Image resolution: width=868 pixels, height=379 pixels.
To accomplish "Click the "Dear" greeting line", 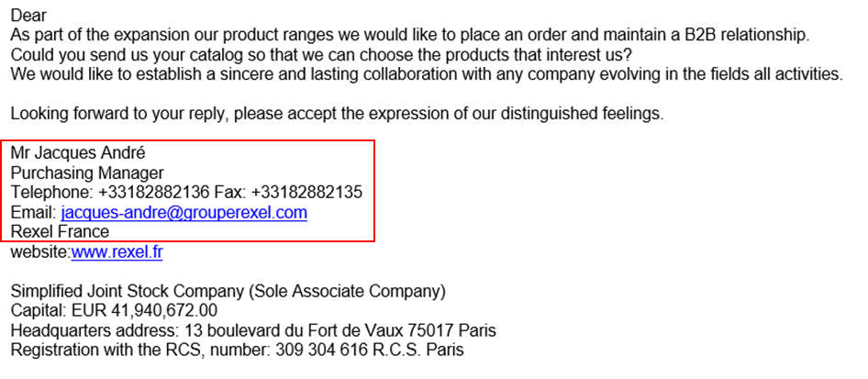I will coord(28,15).
